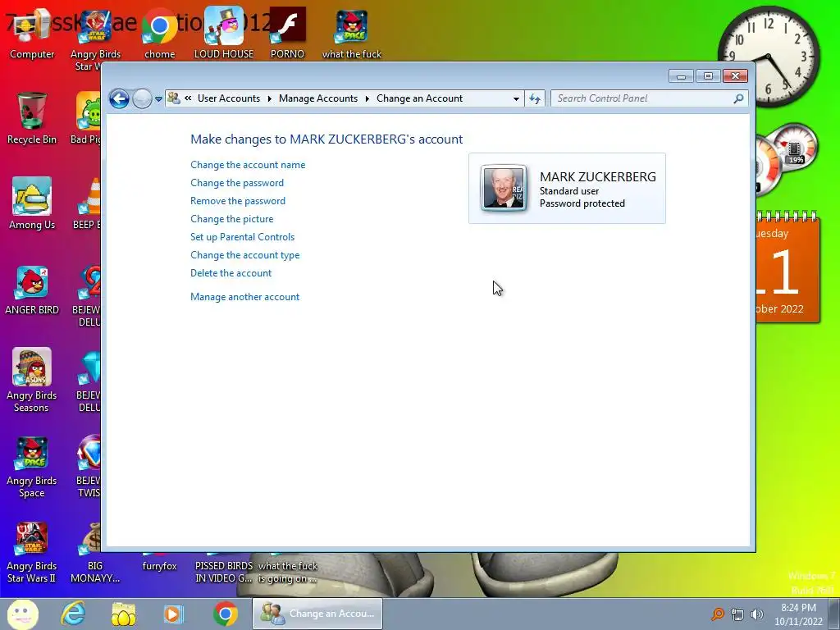
Task: Launch Windows Media Player from taskbar
Action: 174,614
